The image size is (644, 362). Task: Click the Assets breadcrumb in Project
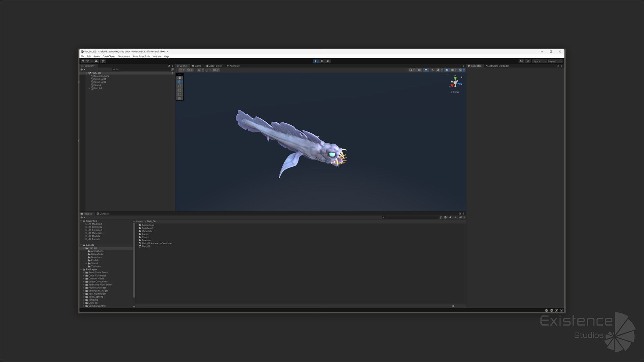(140, 222)
